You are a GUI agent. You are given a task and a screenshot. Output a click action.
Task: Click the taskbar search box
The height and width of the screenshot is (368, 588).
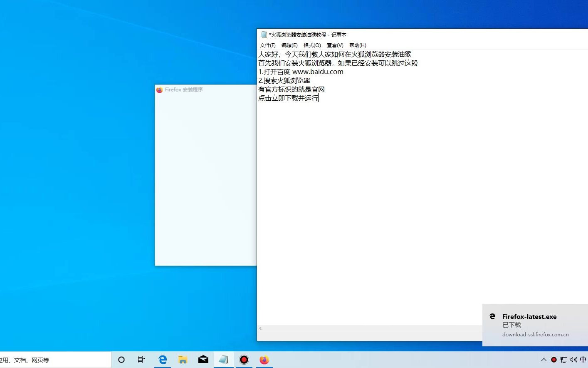55,360
